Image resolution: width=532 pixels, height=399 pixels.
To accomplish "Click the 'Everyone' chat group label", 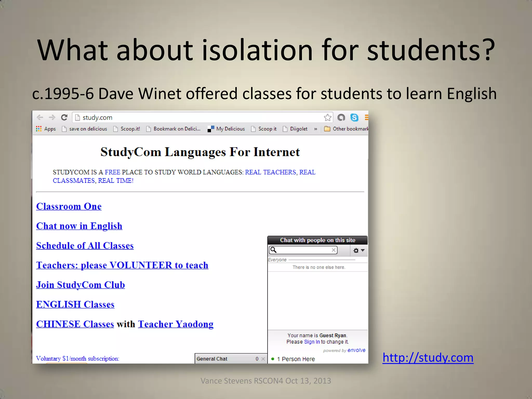I will 277,260.
